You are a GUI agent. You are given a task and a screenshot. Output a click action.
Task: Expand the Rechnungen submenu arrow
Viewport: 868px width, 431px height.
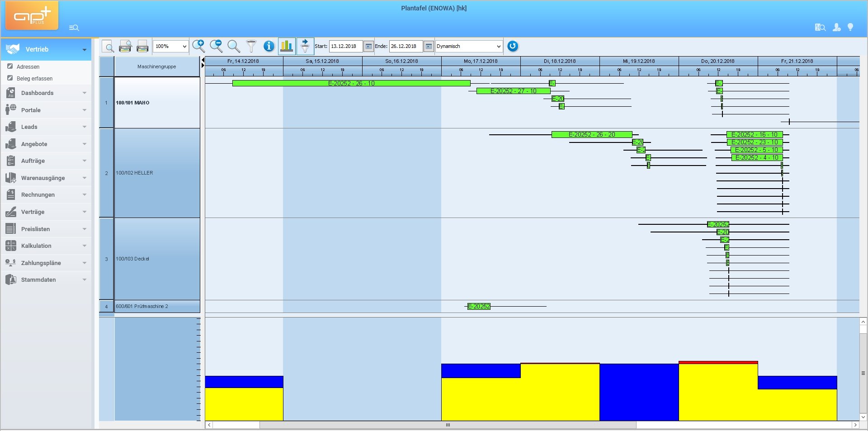(85, 195)
